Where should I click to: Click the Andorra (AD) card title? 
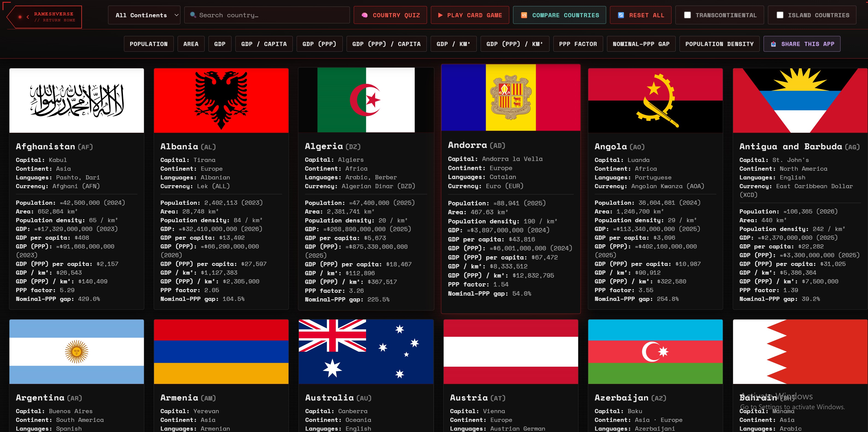coord(476,145)
